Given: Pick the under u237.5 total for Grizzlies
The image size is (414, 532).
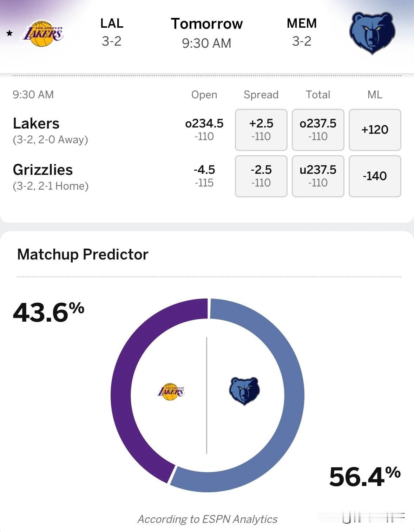Looking at the screenshot, I should tap(317, 176).
